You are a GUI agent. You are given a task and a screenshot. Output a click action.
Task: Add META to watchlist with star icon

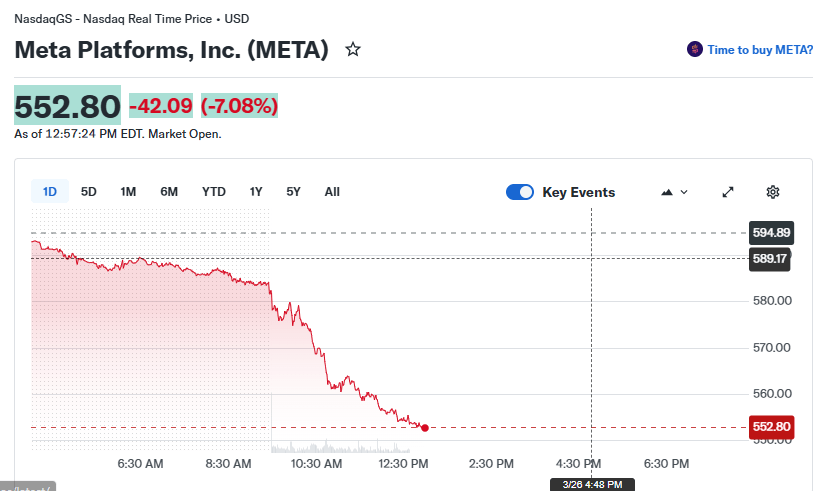pyautogui.click(x=353, y=49)
